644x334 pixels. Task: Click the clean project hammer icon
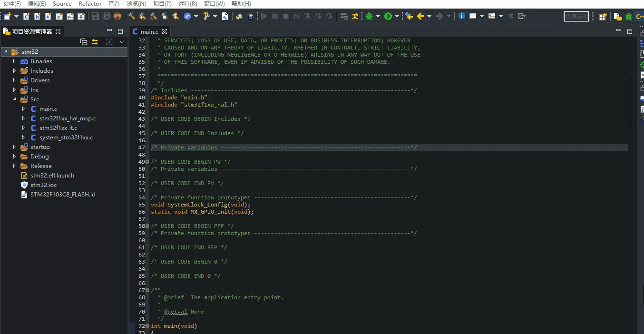[153, 16]
